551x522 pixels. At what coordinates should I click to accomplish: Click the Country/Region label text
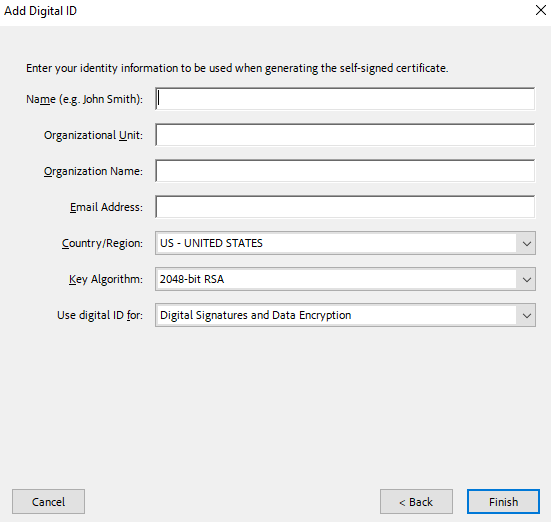click(102, 243)
